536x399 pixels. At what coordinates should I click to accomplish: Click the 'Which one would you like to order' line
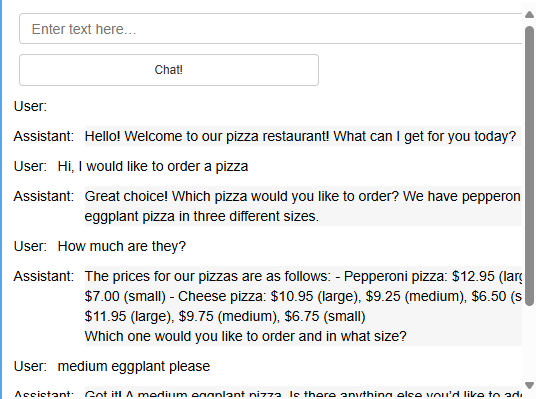click(x=245, y=336)
